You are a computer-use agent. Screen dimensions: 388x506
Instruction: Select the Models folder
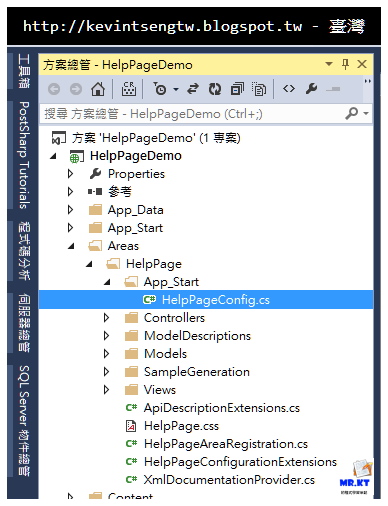(165, 354)
